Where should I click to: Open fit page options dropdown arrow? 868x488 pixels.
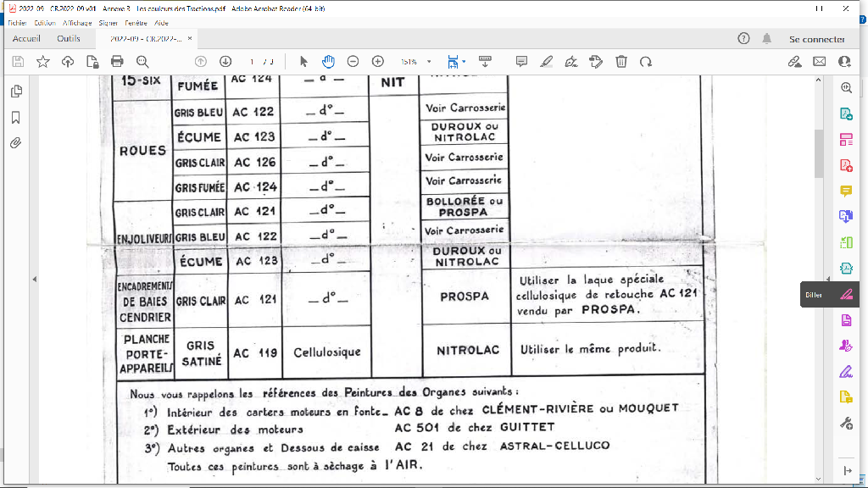point(464,62)
